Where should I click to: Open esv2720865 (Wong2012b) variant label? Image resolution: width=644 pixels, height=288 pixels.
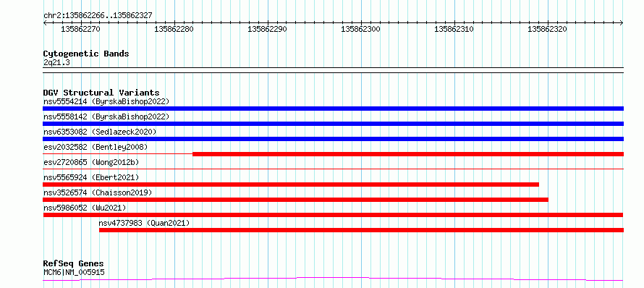[91, 162]
